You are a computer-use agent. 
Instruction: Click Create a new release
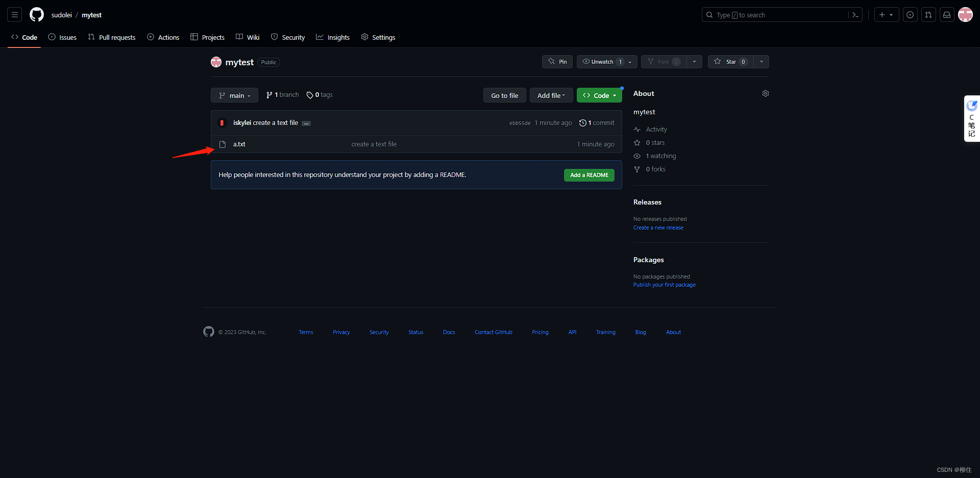(x=658, y=228)
